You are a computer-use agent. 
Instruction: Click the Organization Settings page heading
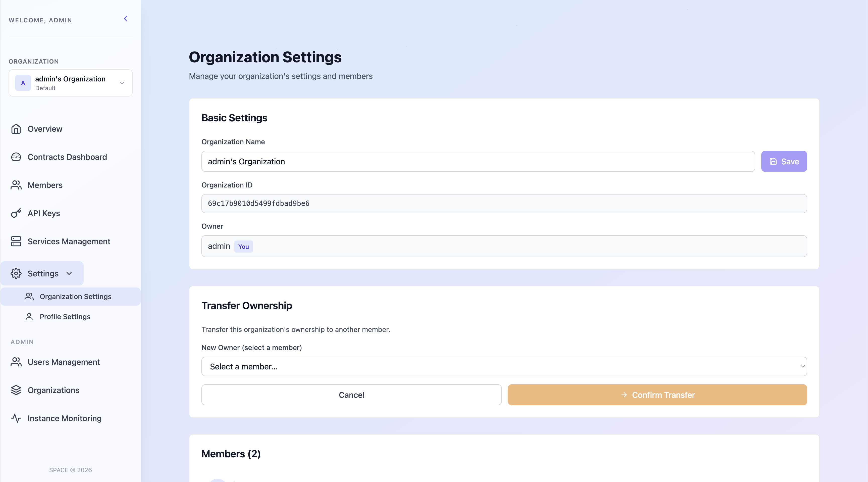point(265,57)
